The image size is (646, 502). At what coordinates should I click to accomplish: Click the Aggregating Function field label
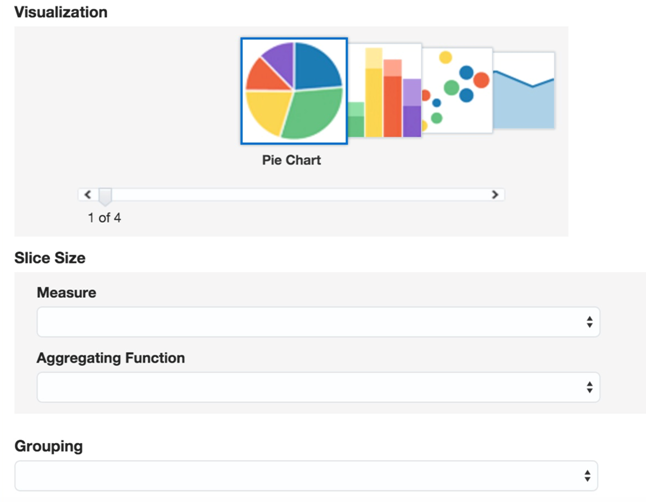coord(110,358)
